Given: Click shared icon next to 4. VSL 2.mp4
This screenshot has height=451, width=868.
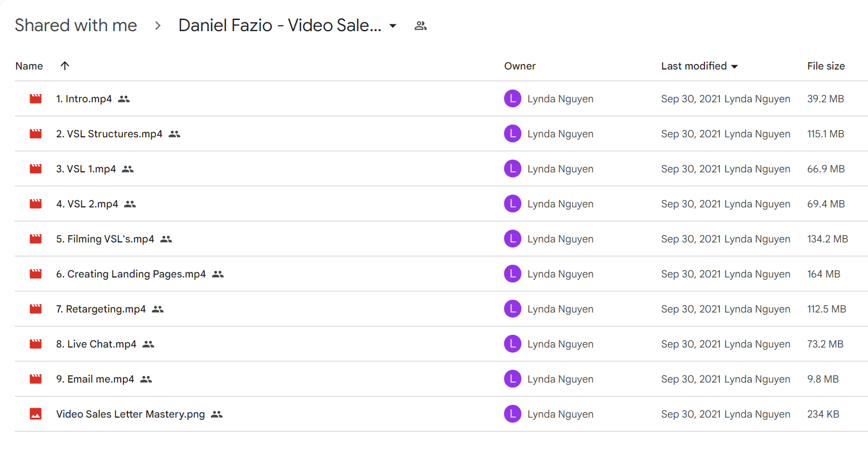Looking at the screenshot, I should tap(130, 204).
